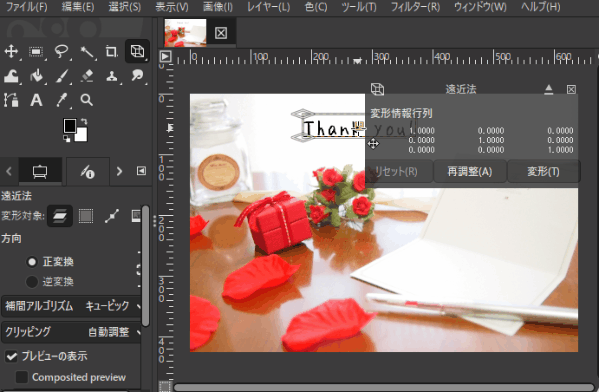Screen dimensions: 599x392
Task: Set transform target to layer
Action: [x=60, y=216]
